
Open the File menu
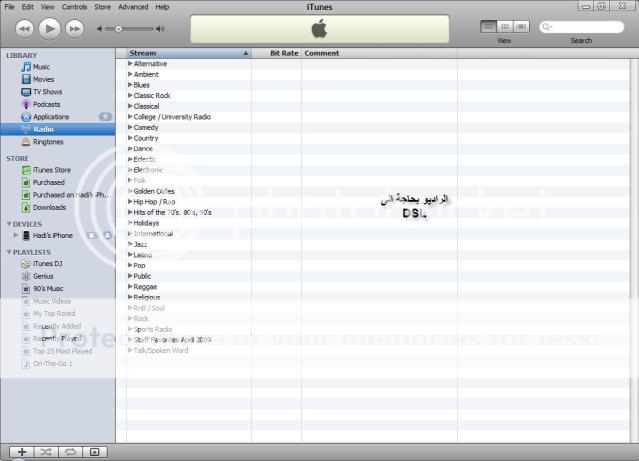[9, 7]
